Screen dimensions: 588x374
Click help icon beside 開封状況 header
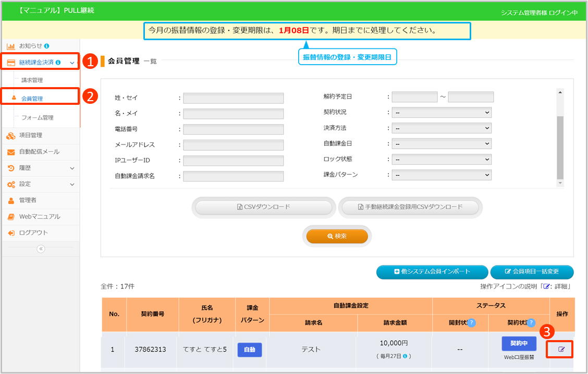tap(471, 323)
